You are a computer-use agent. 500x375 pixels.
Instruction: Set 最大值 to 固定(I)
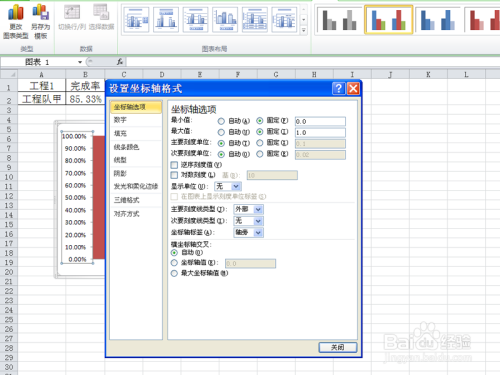(x=260, y=132)
